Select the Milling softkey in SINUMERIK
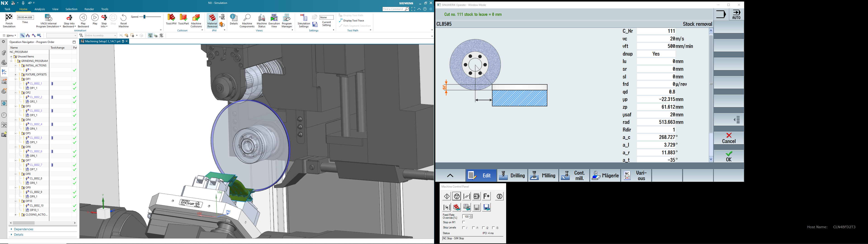The height and width of the screenshot is (244, 868). click(543, 176)
